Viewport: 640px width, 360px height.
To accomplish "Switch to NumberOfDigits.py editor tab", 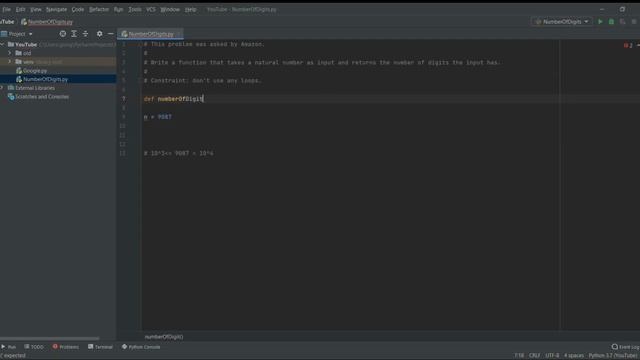I will click(x=151, y=34).
